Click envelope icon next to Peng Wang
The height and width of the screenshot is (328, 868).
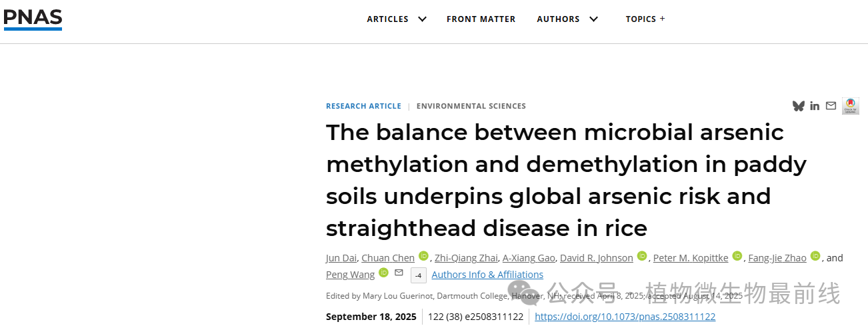(x=399, y=273)
